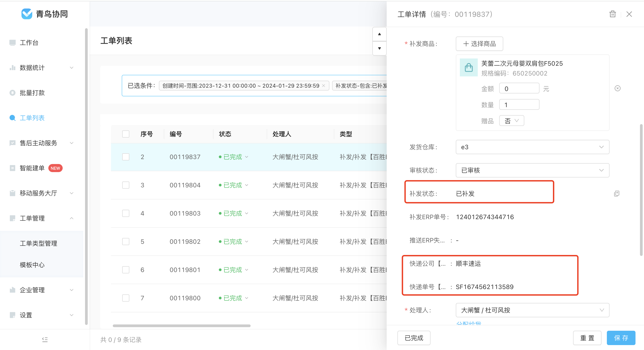The image size is (644, 350).
Task: Click the 已完成 button at panel bottom
Action: [x=414, y=338]
